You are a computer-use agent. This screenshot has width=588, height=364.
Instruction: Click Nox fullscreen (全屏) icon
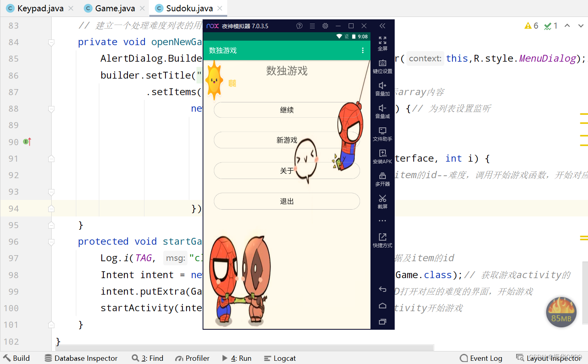click(x=383, y=43)
